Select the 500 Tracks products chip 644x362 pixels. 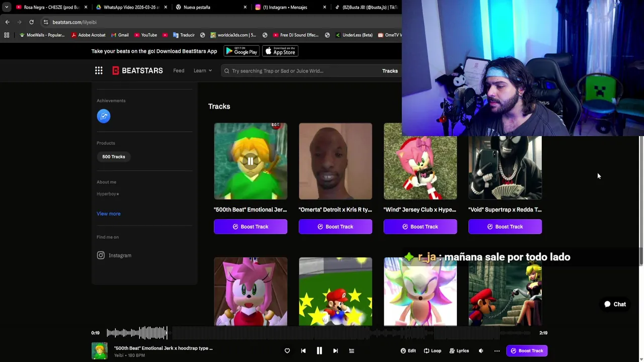114,157
